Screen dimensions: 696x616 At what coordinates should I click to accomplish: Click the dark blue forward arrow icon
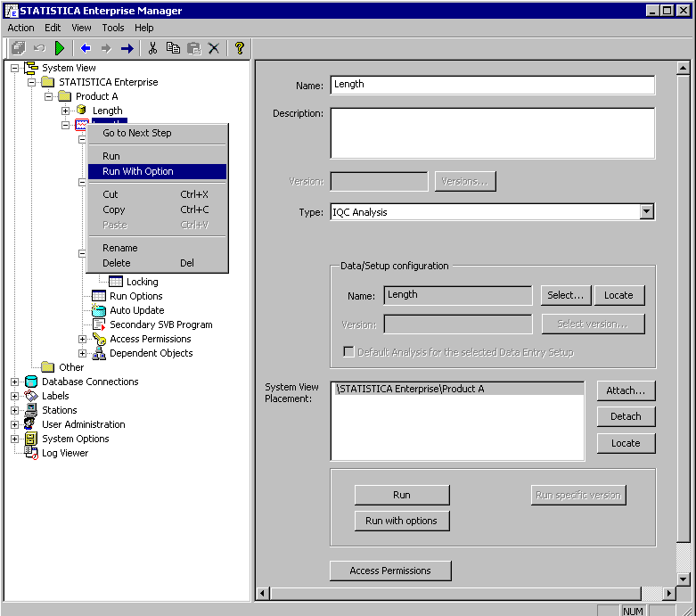point(127,48)
